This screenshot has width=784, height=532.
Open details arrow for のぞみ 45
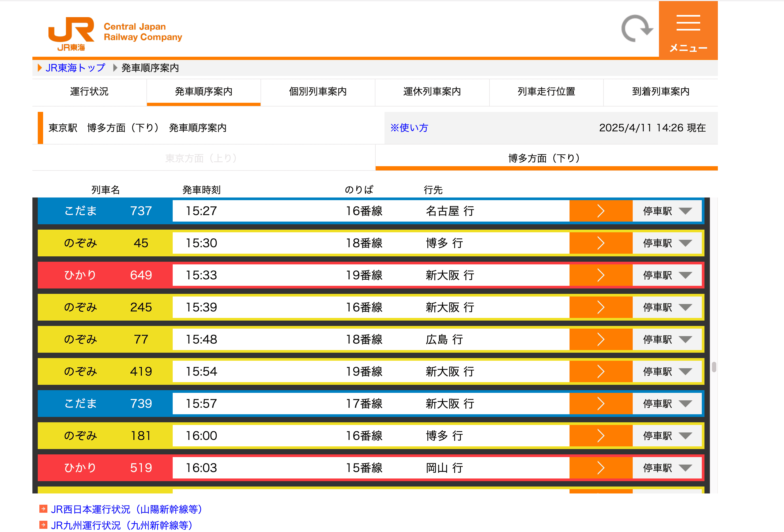click(x=601, y=243)
